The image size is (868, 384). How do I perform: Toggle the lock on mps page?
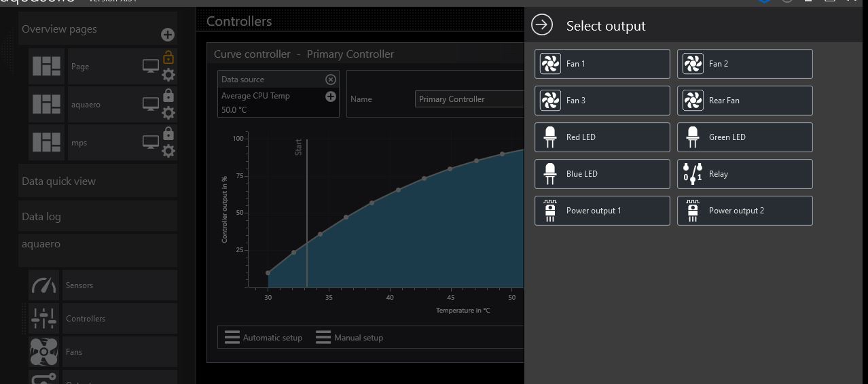click(168, 134)
